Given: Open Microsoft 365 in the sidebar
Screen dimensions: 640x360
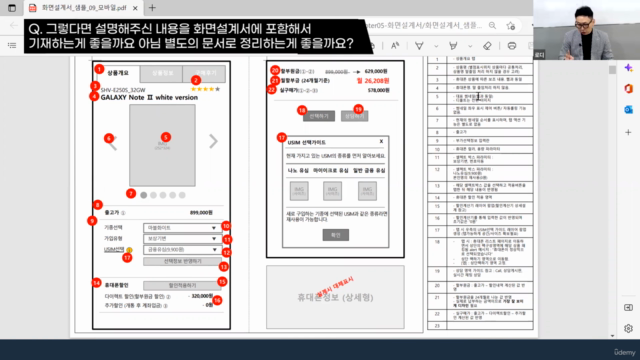Looking at the screenshot, I should click(x=628, y=89).
